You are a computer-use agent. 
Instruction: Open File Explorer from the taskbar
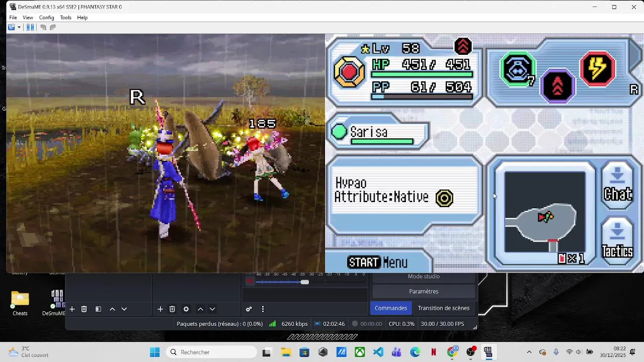tap(286, 352)
